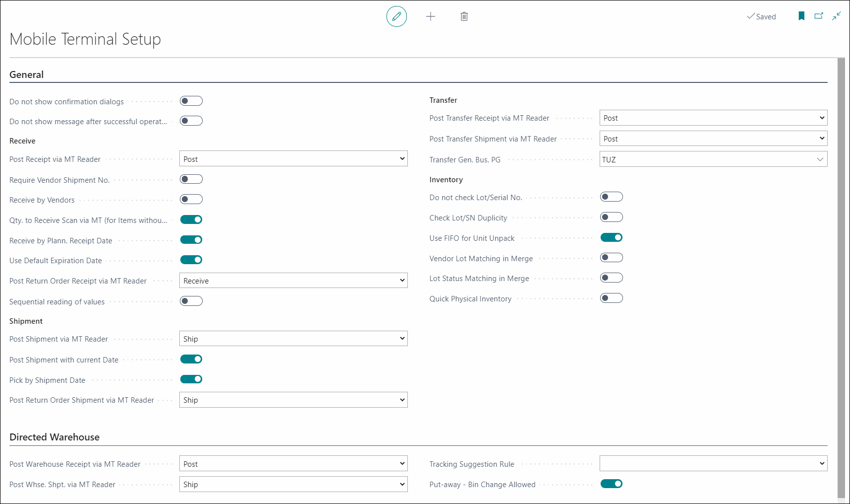850x504 pixels.
Task: Click the collapse page arrows icon
Action: pyautogui.click(x=837, y=16)
